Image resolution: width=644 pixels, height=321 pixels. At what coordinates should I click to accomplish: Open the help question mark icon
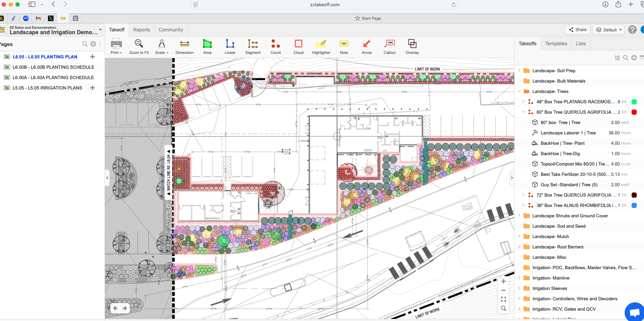632,30
